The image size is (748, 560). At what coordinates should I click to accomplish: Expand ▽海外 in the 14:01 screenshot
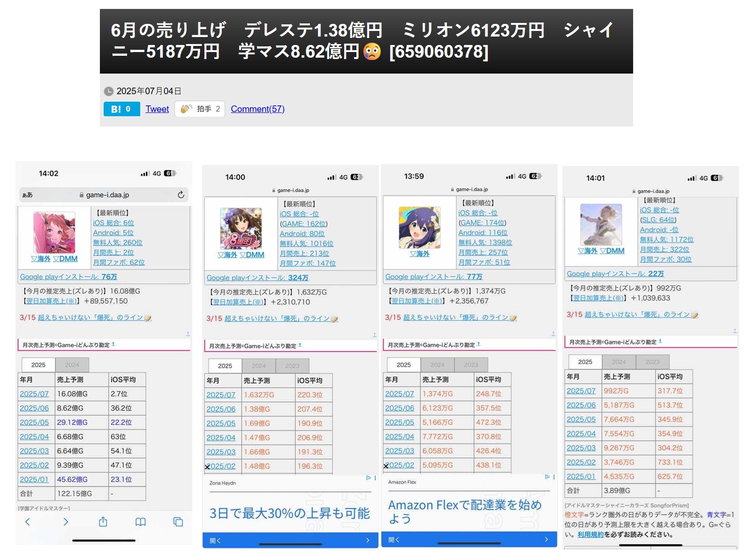click(x=588, y=251)
